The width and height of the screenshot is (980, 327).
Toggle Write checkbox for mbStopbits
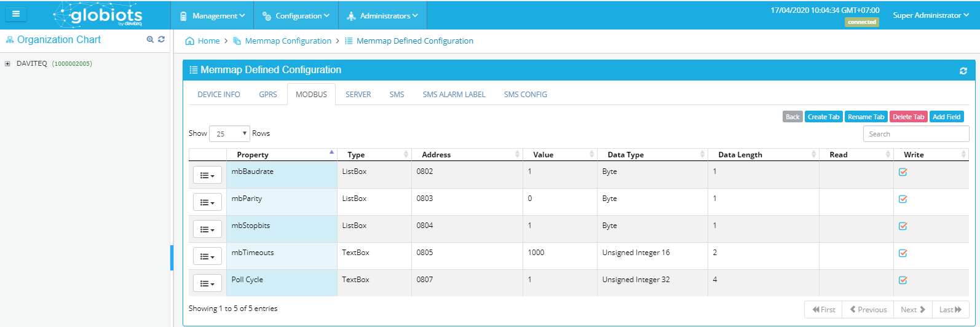coord(903,226)
